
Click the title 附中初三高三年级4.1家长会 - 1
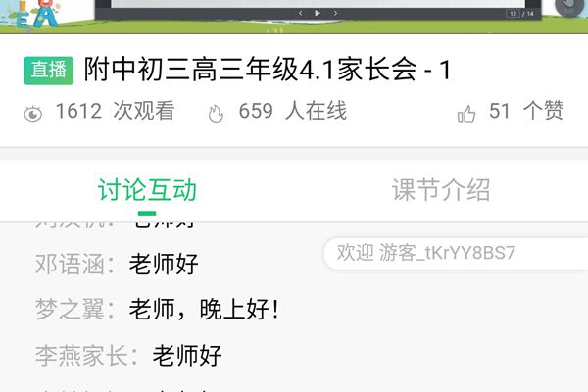tap(267, 70)
